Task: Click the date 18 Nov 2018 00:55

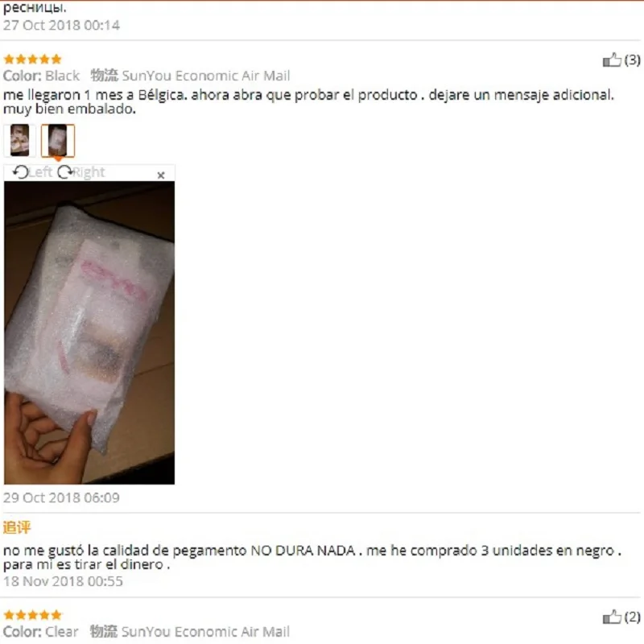Action: pos(63,581)
